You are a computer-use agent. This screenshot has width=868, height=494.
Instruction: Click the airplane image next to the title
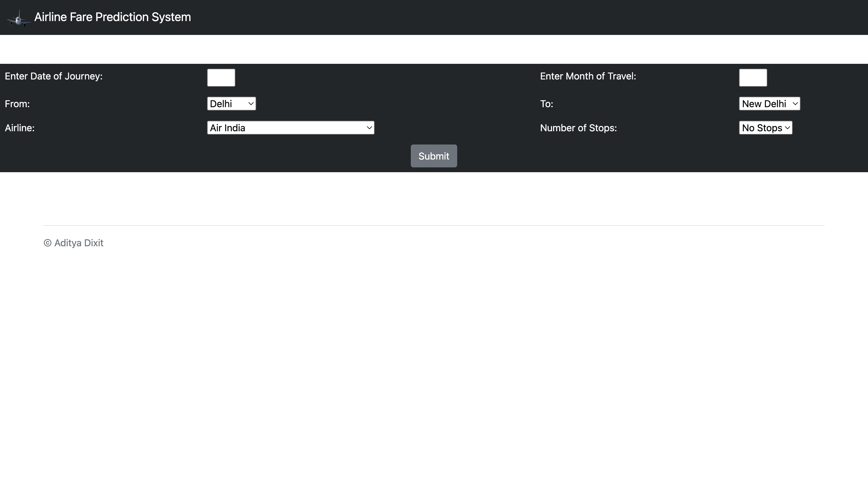pyautogui.click(x=18, y=17)
